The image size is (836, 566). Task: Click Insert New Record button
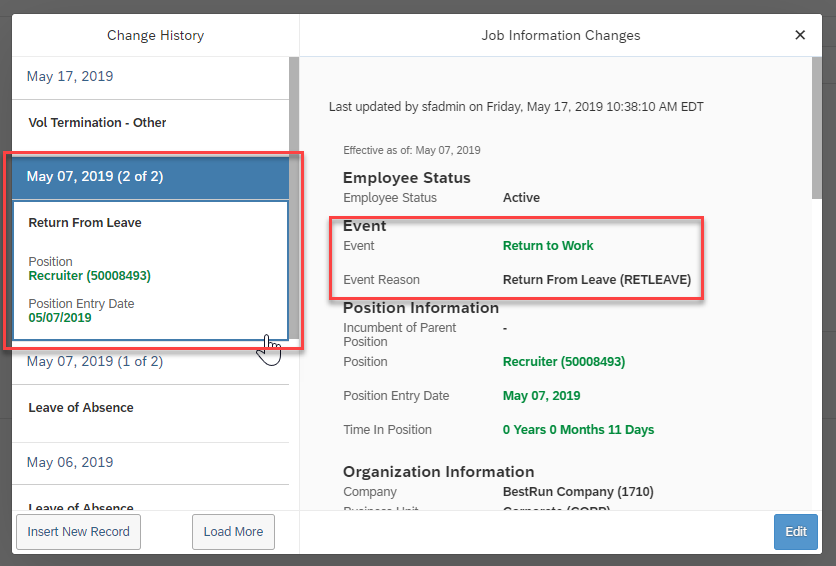click(78, 531)
